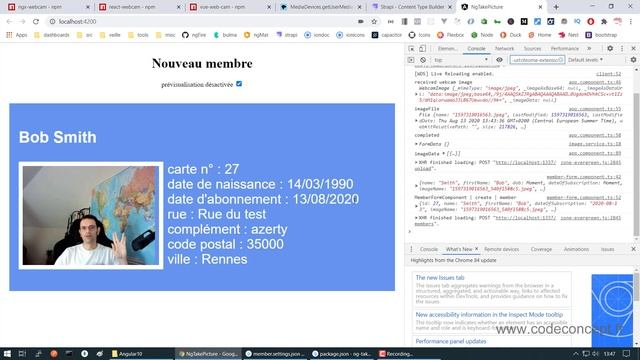Bookmark this page with the star icon
Viewport: 640px width, 360px height.
pyautogui.click(x=374, y=22)
